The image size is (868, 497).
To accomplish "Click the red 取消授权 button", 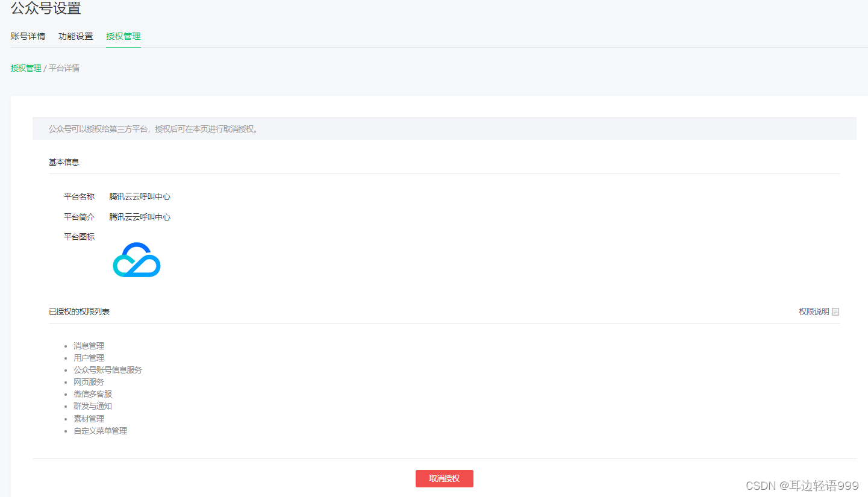I will point(445,478).
